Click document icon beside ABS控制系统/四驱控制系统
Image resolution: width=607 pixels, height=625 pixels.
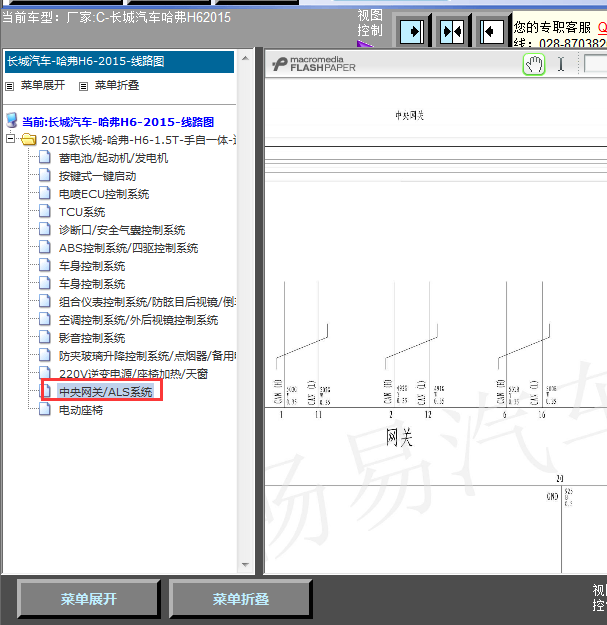click(x=45, y=248)
